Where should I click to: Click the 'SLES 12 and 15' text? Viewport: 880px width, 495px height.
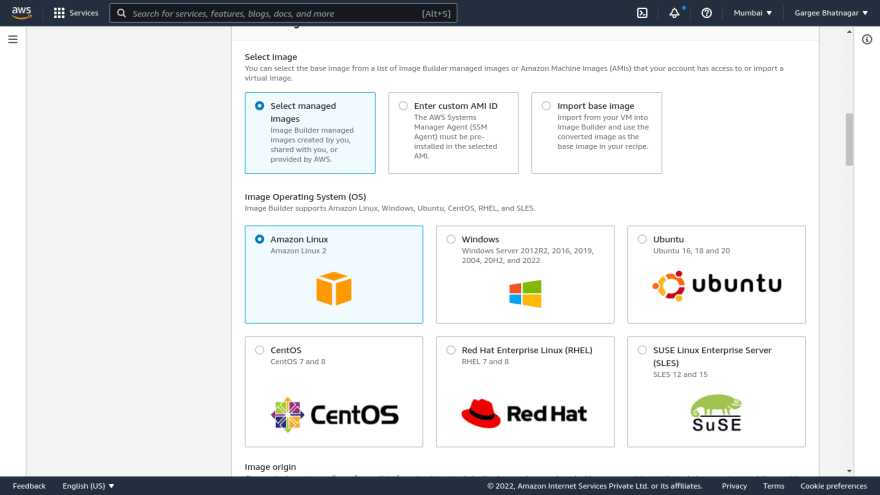(x=680, y=374)
